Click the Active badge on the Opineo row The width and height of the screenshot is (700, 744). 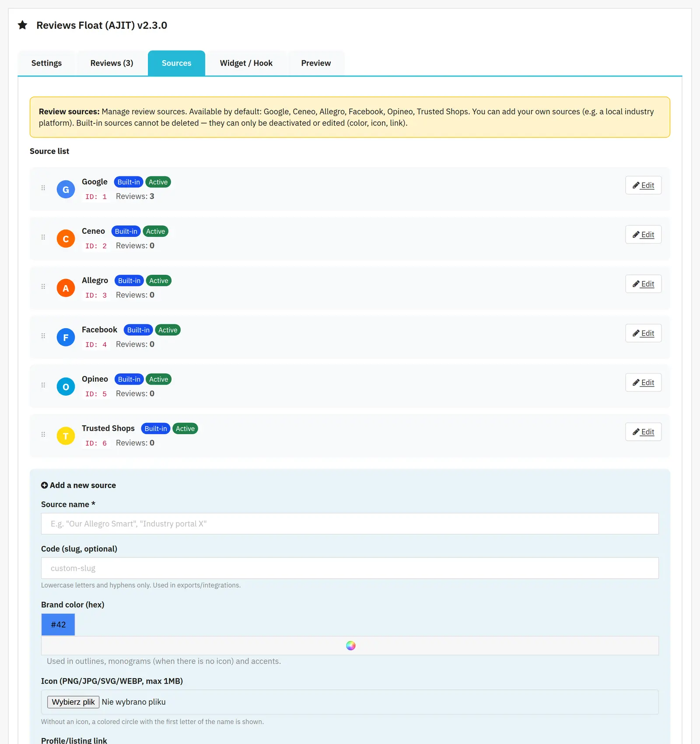pyautogui.click(x=158, y=379)
